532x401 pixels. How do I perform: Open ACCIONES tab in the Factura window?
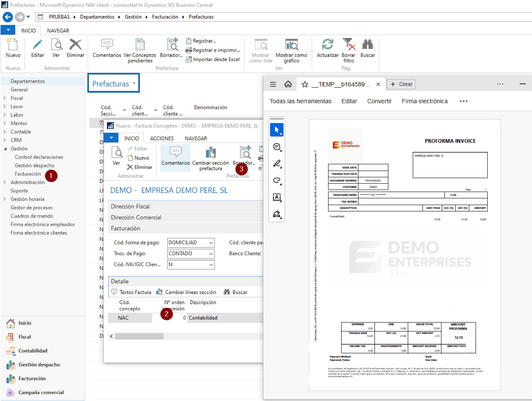pos(162,138)
